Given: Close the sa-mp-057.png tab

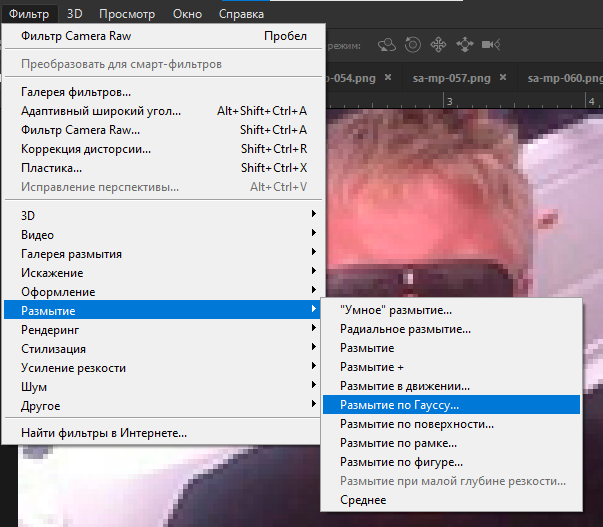Looking at the screenshot, I should pyautogui.click(x=501, y=78).
